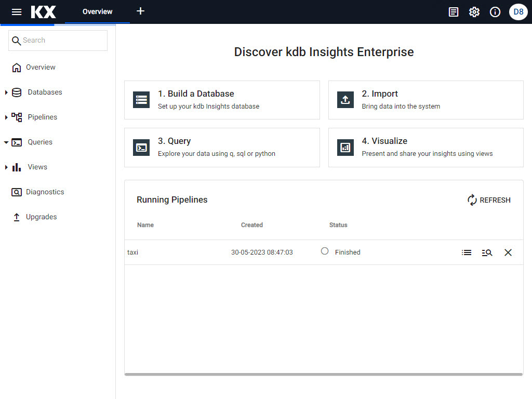Open Views in the sidebar
Image resolution: width=532 pixels, height=399 pixels.
pos(37,167)
